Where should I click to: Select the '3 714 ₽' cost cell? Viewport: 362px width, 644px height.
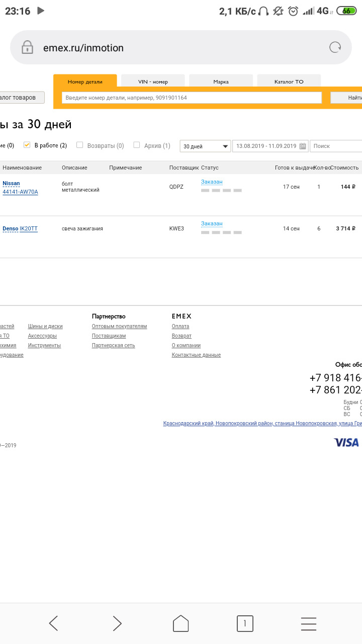346,228
